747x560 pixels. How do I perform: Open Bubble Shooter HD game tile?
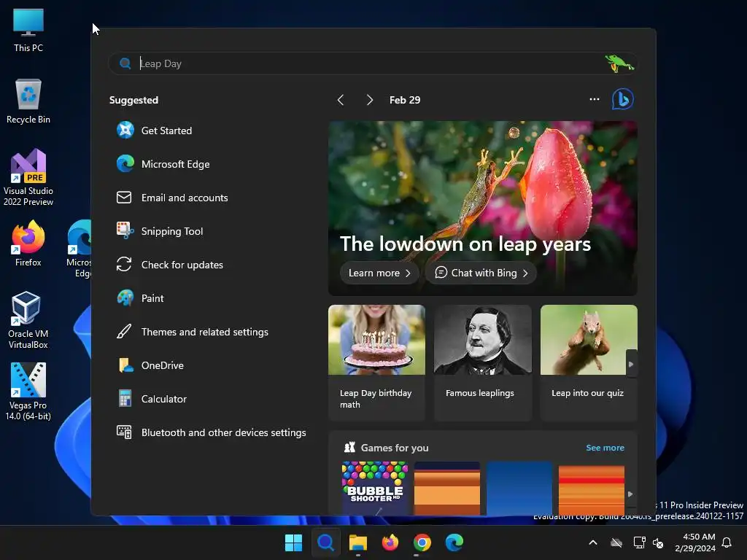[x=375, y=488]
